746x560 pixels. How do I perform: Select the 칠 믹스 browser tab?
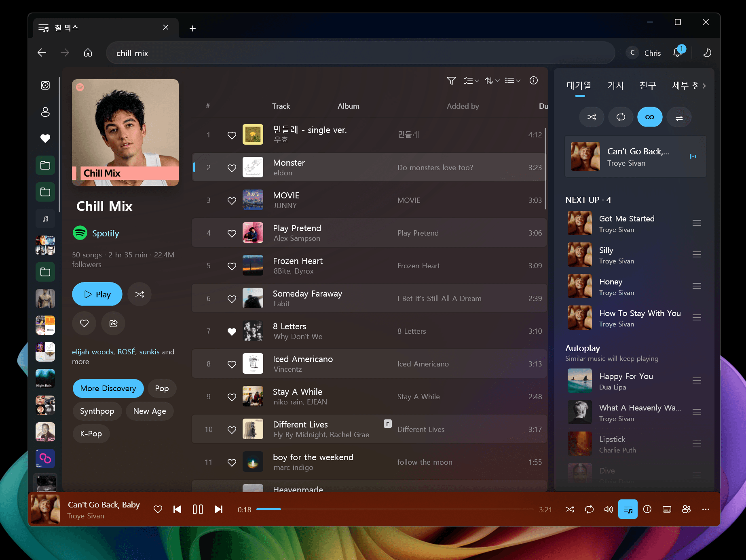(106, 28)
